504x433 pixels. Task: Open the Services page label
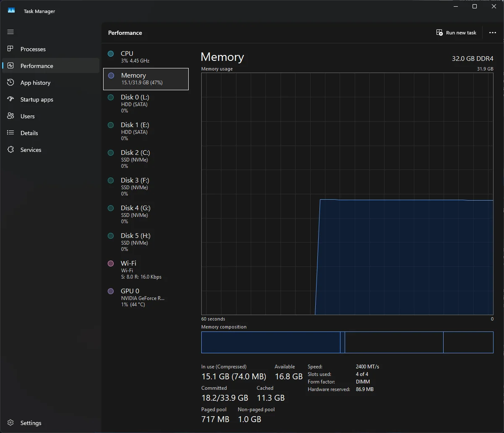click(31, 150)
